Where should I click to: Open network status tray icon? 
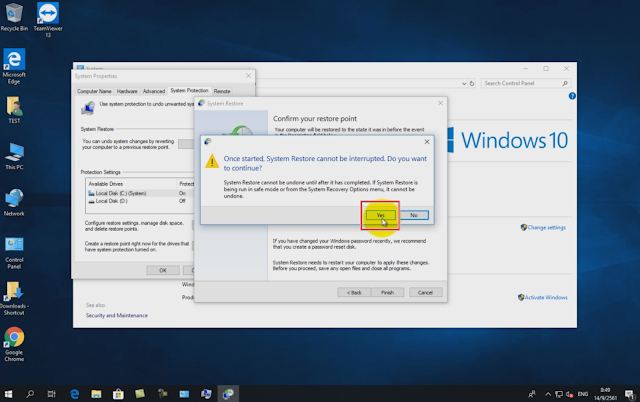coord(559,394)
